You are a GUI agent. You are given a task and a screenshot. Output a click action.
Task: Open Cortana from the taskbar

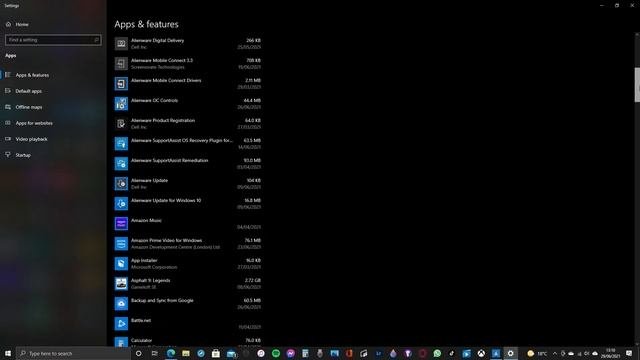[138, 353]
